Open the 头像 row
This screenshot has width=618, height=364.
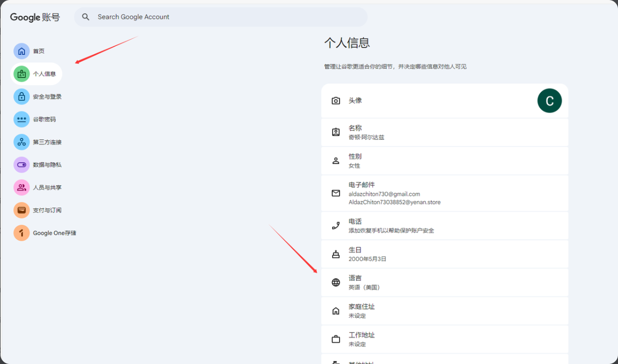click(445, 101)
